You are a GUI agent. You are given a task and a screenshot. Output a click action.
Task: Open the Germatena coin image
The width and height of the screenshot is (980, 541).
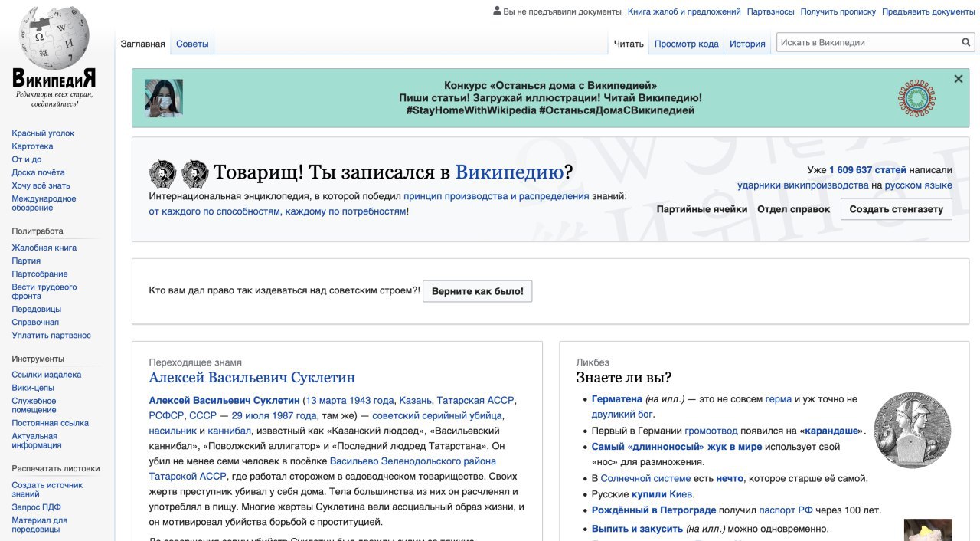click(913, 431)
